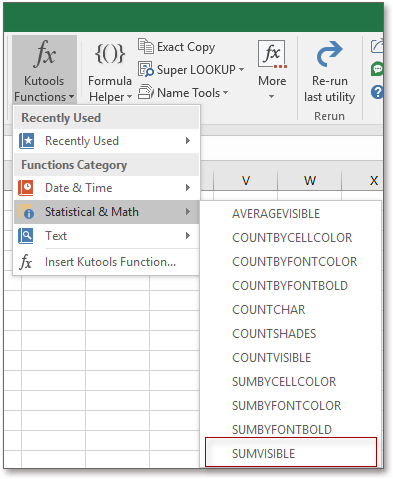Click the More fx icon
Viewport: 393px width, 479px height.
(x=272, y=54)
